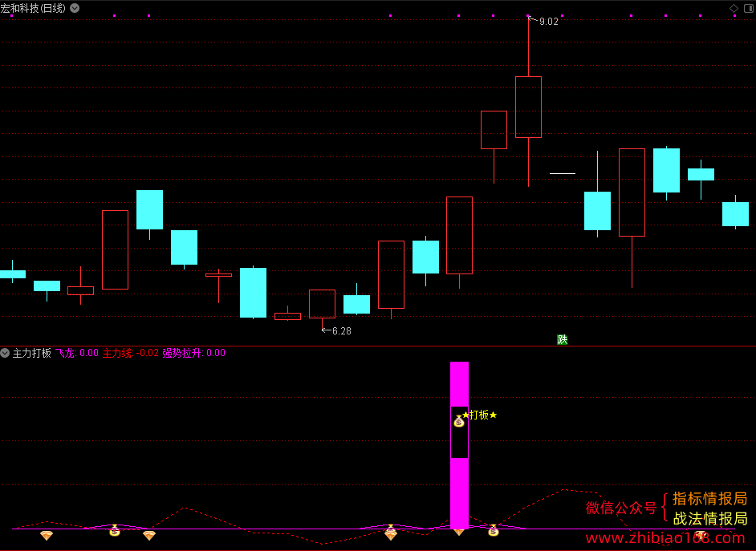The image size is (756, 551).
Task: Click the green 跌 marker icon
Action: (562, 339)
